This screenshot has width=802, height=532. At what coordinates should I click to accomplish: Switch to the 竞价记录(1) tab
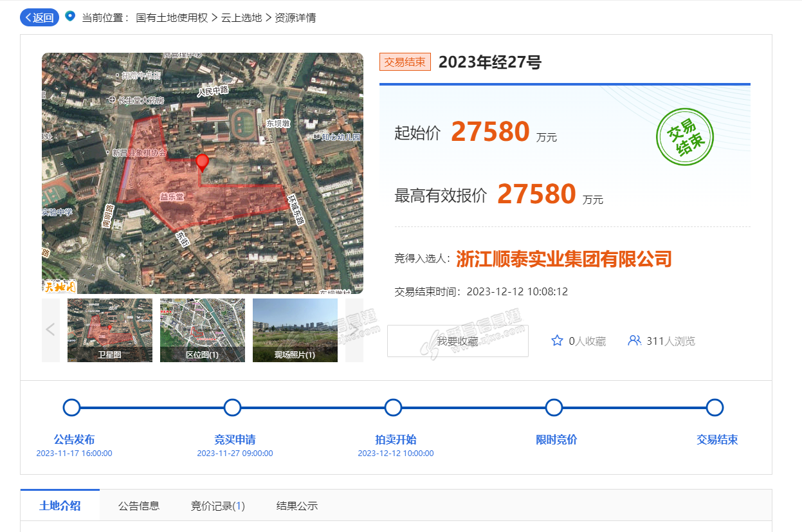pos(218,506)
